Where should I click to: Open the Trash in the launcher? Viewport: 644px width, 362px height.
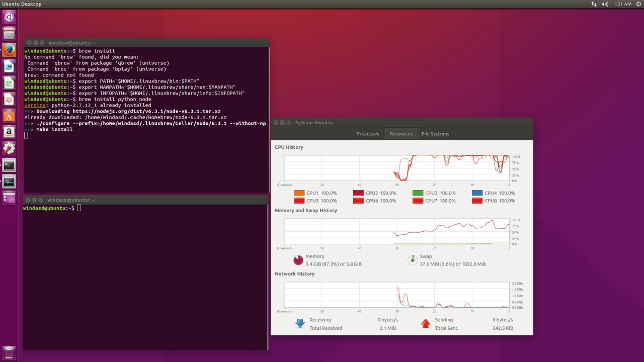(9, 351)
